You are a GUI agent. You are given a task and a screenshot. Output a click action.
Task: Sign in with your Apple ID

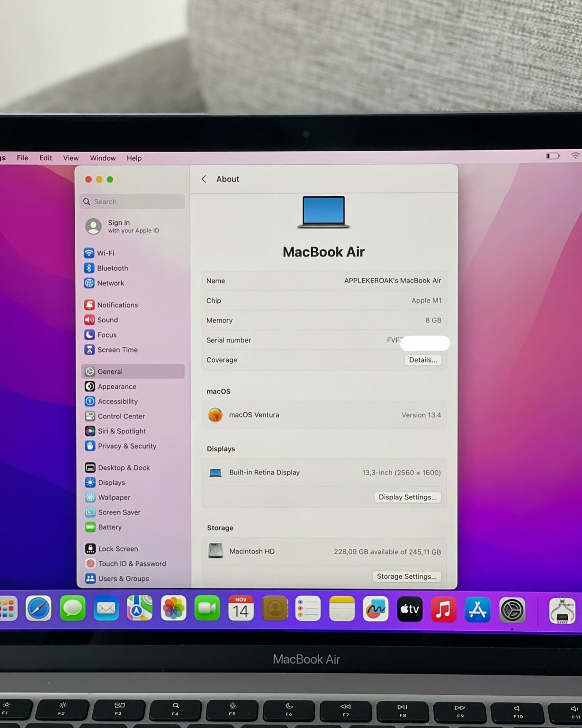point(118,226)
